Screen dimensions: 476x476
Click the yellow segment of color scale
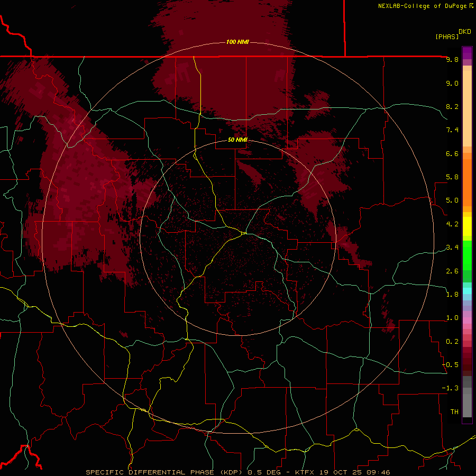pos(467,226)
